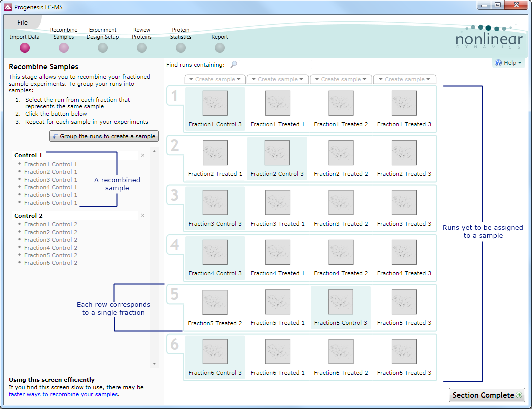The height and width of the screenshot is (409, 532).
Task: Open Experiment Design Setup stage circle
Action: (x=103, y=48)
